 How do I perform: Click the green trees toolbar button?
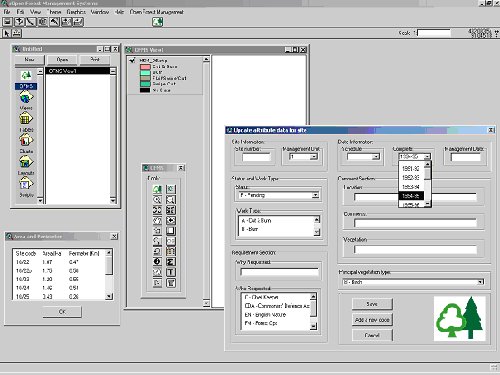click(x=157, y=22)
